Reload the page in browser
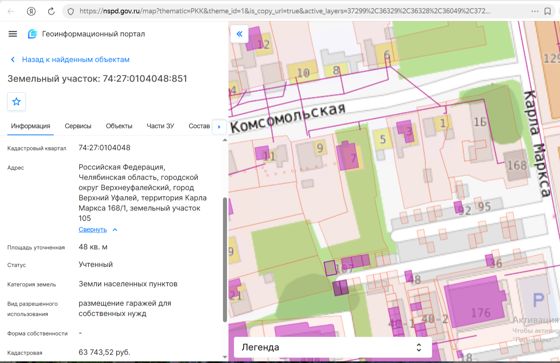Screen dimensions: 560x363 (x=51, y=11)
